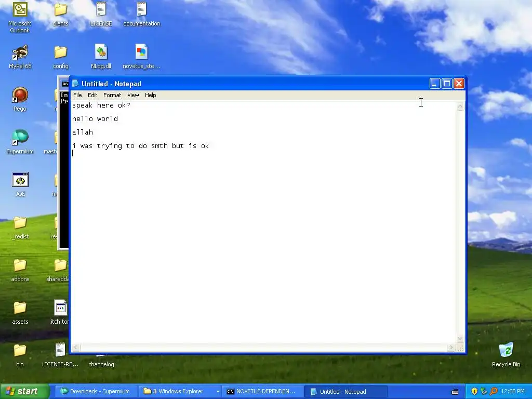The height and width of the screenshot is (399, 532).
Task: Click the line 'allah' in Notepad
Action: 83,132
